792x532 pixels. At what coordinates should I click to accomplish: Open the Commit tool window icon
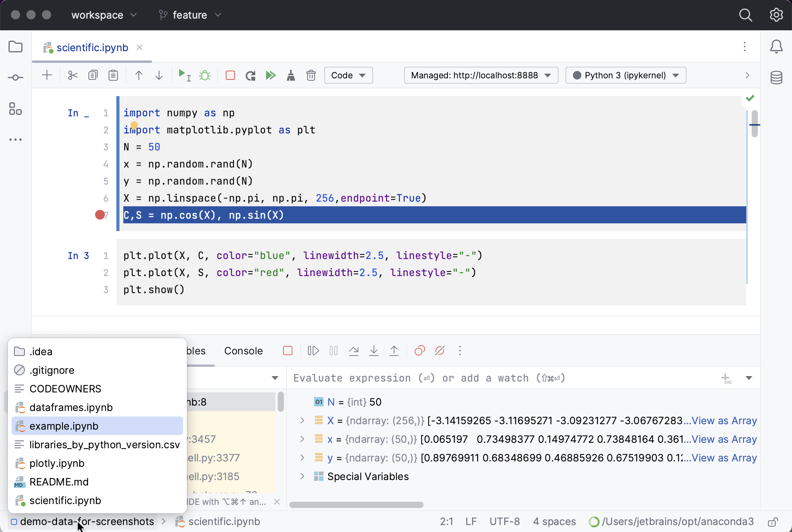[x=16, y=78]
